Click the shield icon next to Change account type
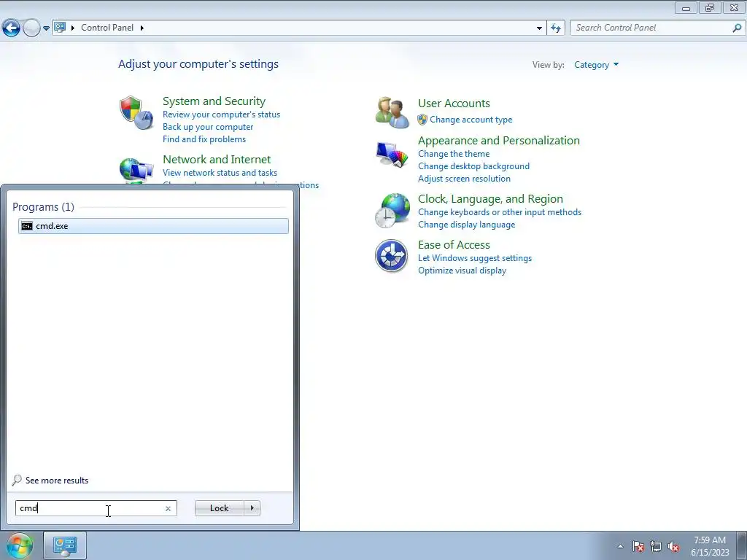Viewport: 747px width, 560px height. tap(422, 120)
